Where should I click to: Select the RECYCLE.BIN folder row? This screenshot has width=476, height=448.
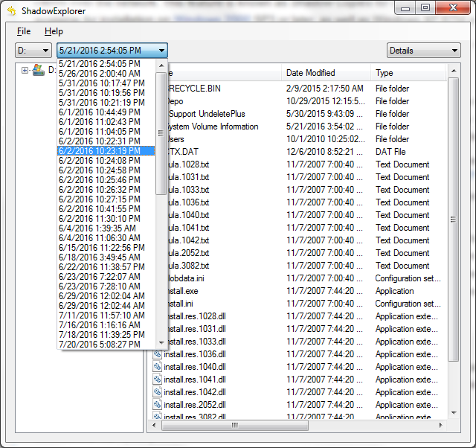[x=307, y=89]
